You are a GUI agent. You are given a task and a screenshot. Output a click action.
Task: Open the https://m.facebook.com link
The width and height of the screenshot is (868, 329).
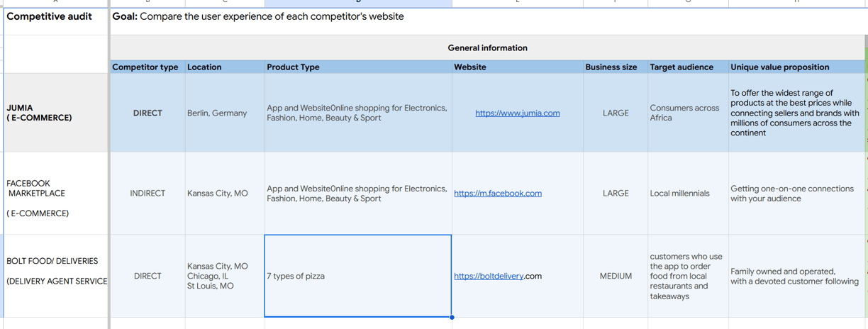(x=498, y=193)
